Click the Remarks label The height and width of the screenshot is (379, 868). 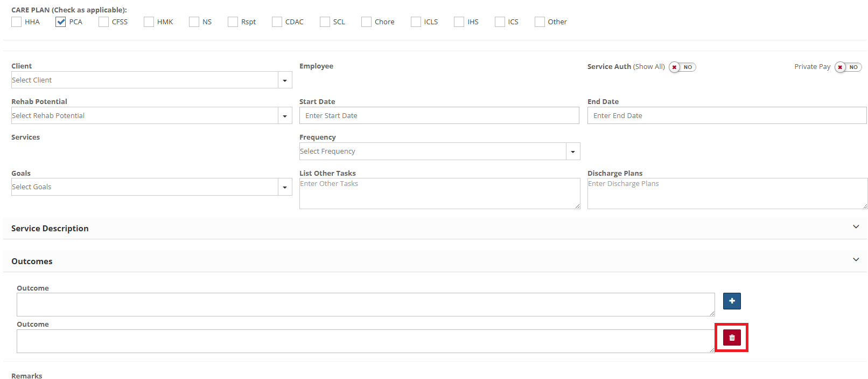click(x=27, y=376)
